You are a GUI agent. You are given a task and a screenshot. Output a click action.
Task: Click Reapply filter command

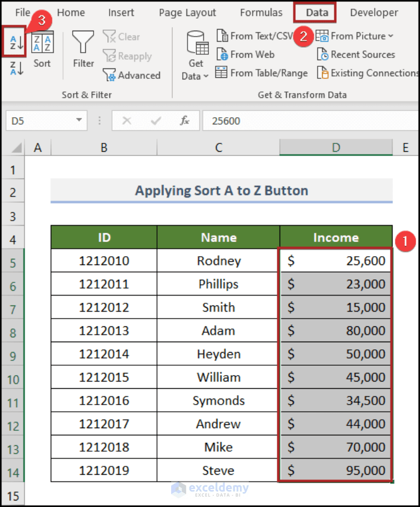pos(127,56)
